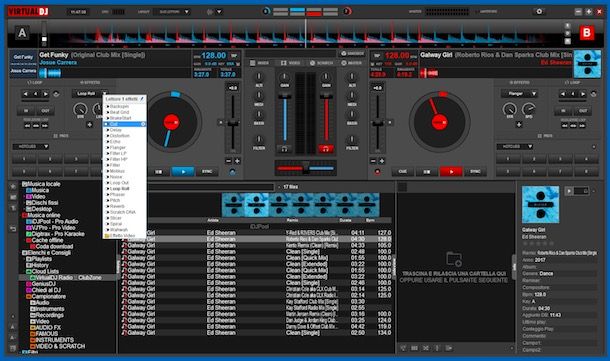Click the preview play button in info panel
This screenshot has height=361, width=610.
pyautogui.click(x=569, y=191)
